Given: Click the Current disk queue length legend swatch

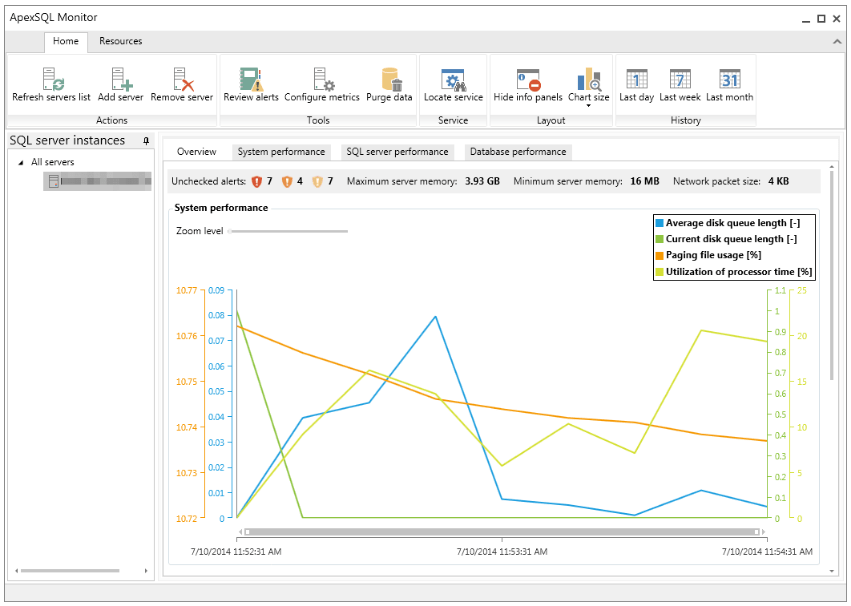Looking at the screenshot, I should pos(659,239).
